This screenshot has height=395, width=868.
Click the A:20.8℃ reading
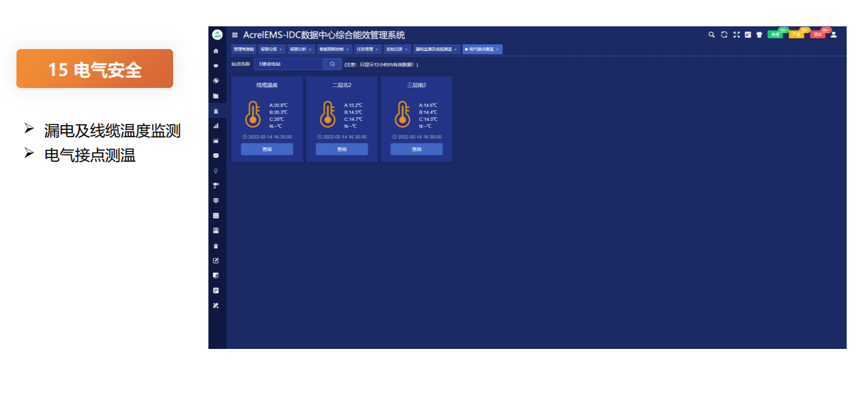(x=278, y=105)
